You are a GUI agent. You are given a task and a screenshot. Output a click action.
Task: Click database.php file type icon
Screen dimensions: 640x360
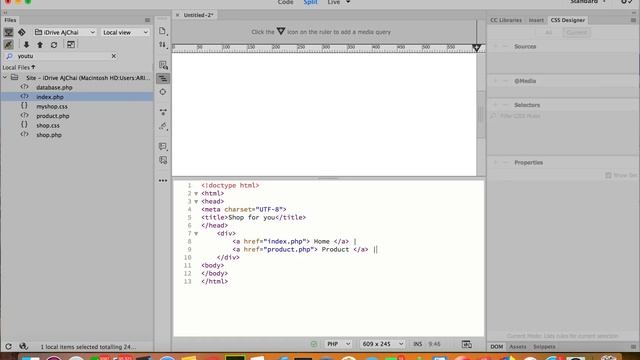click(24, 87)
